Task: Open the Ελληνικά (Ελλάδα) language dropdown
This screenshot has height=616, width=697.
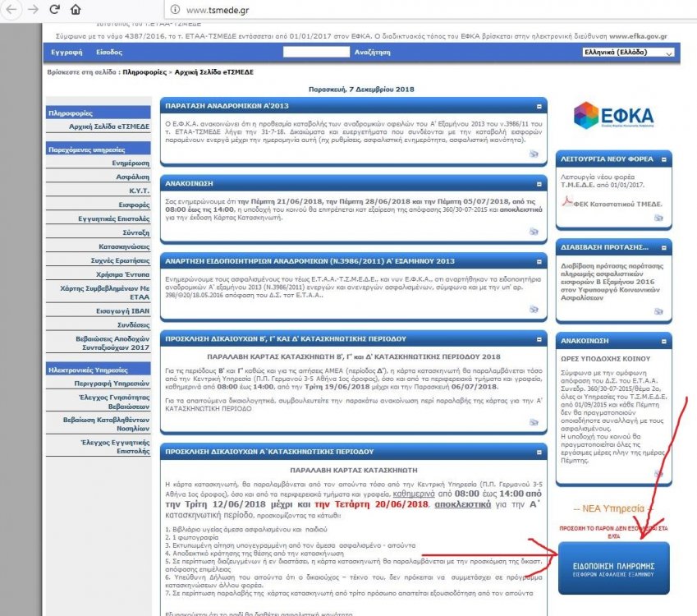Action: (627, 53)
